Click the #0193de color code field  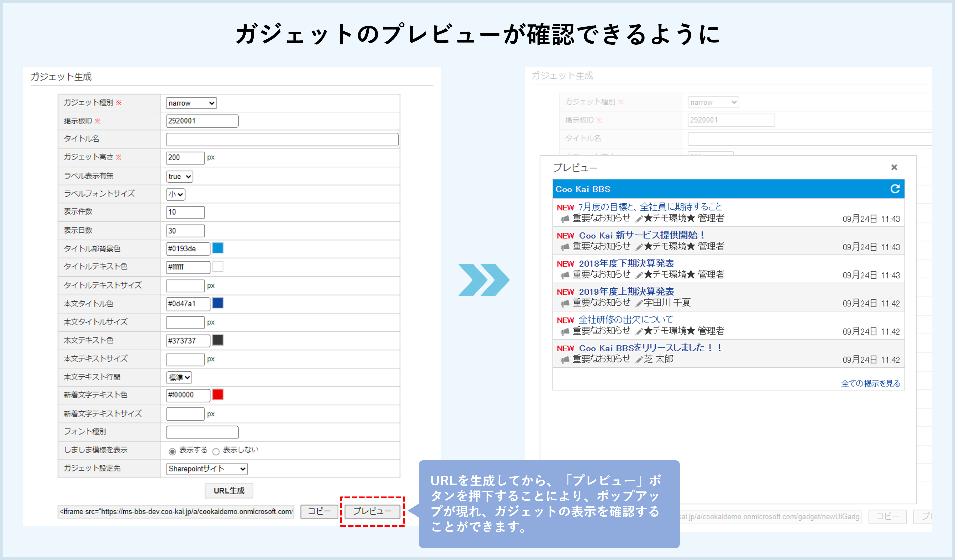pyautogui.click(x=188, y=249)
